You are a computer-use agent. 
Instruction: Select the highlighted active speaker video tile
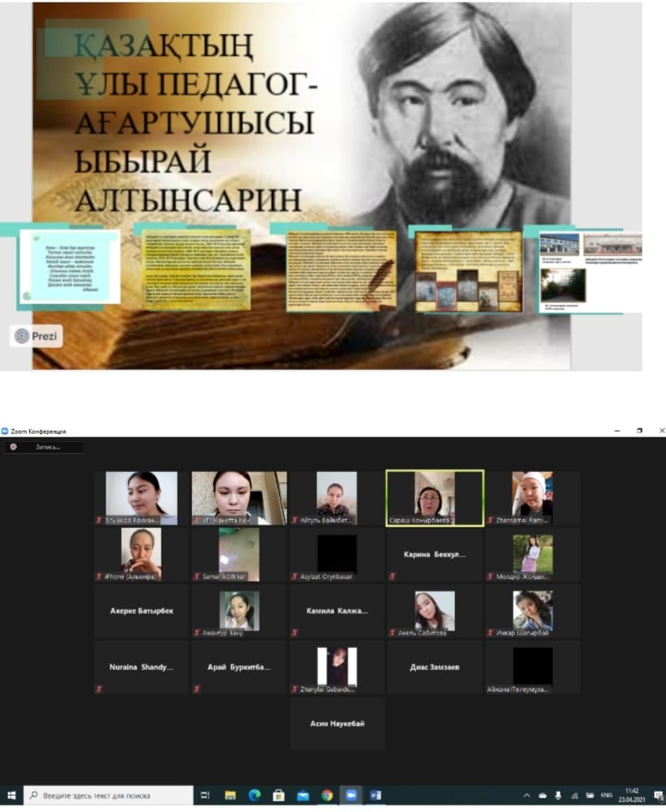coord(435,498)
